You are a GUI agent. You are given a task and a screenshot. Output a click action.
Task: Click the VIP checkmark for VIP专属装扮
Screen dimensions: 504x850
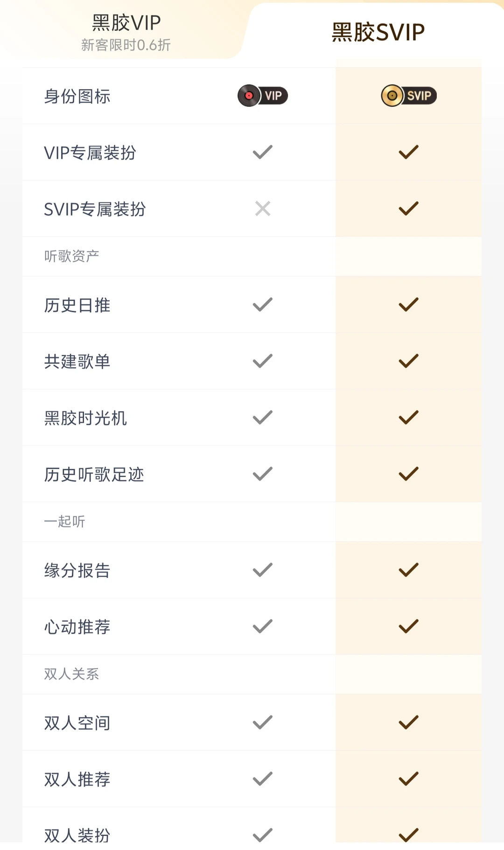click(x=263, y=152)
